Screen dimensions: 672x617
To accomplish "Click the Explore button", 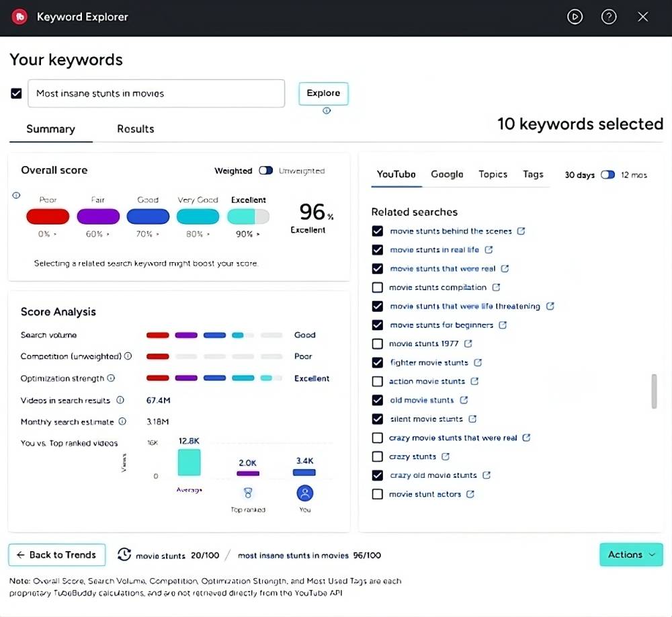I will (x=324, y=93).
